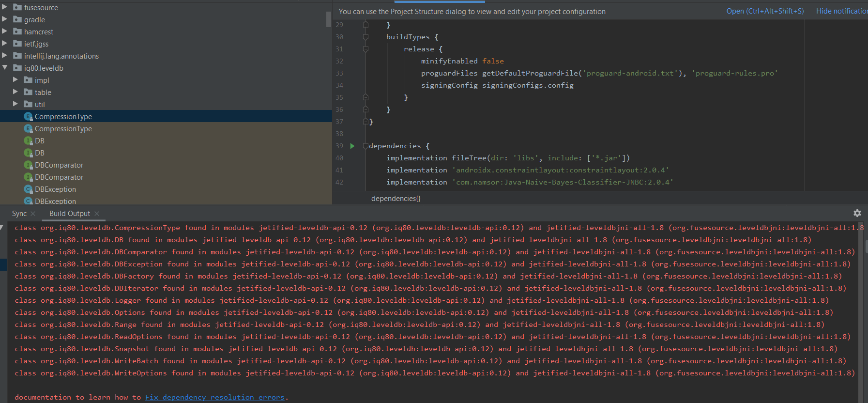Image resolution: width=868 pixels, height=403 pixels.
Task: Click line number 42 in gutter
Action: (339, 182)
